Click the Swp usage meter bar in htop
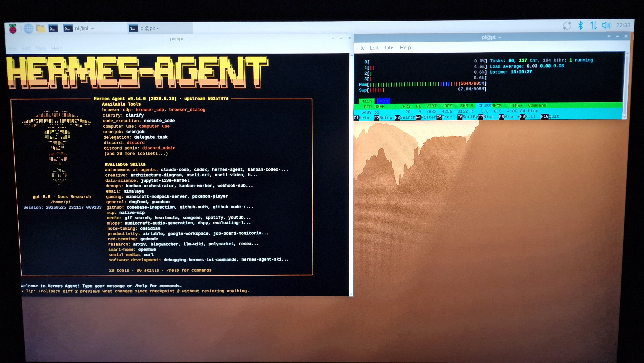Viewport: 644px width, 363px height. [423, 90]
